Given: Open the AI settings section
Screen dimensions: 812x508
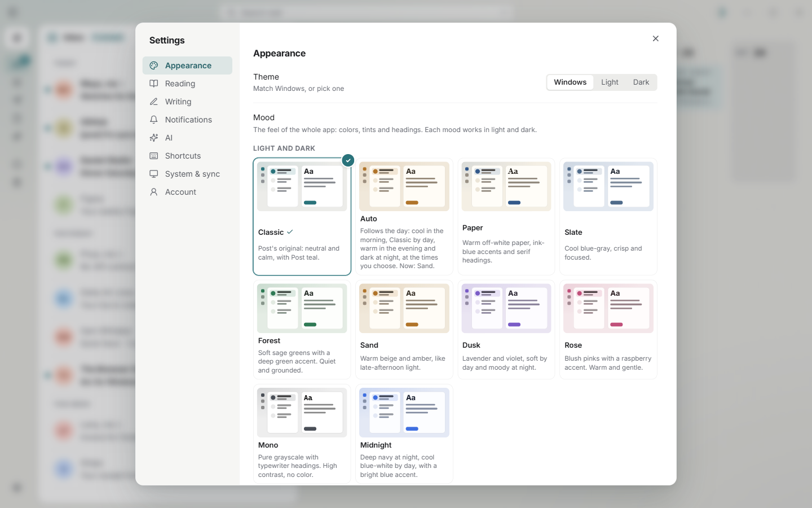Looking at the screenshot, I should 187,138.
